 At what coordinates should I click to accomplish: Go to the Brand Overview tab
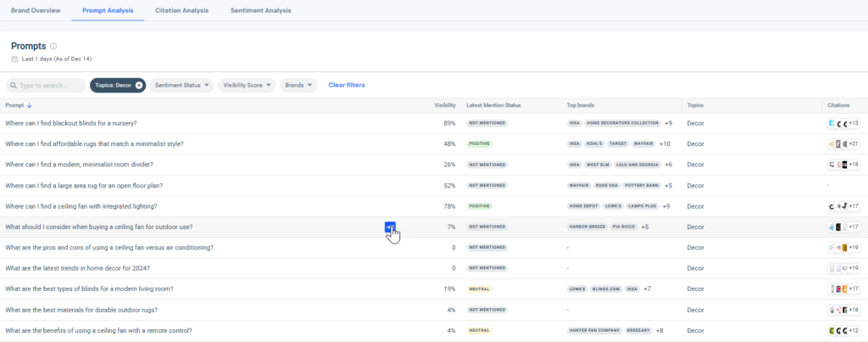click(35, 11)
